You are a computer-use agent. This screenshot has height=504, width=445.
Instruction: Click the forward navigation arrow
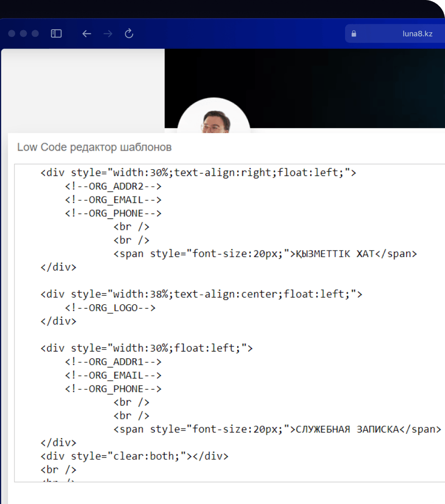tap(107, 34)
